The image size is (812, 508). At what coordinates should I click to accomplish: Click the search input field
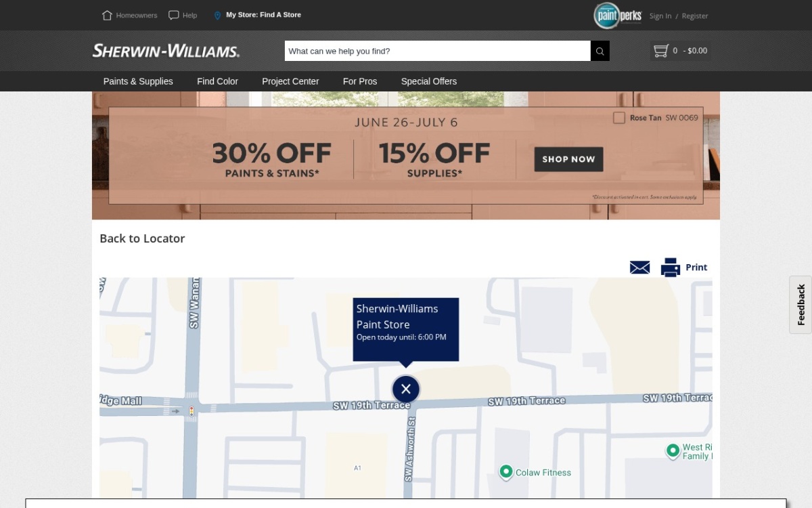tap(437, 51)
